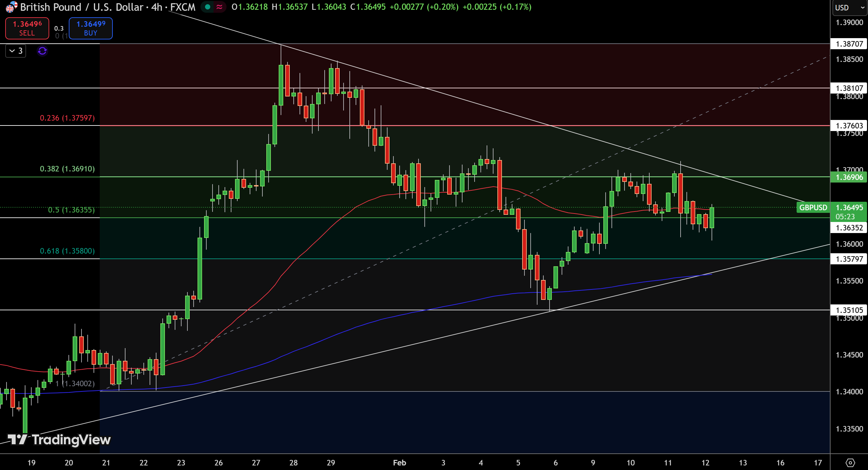This screenshot has width=868, height=470.
Task: Click the 1.38707 price axis label
Action: click(x=849, y=44)
